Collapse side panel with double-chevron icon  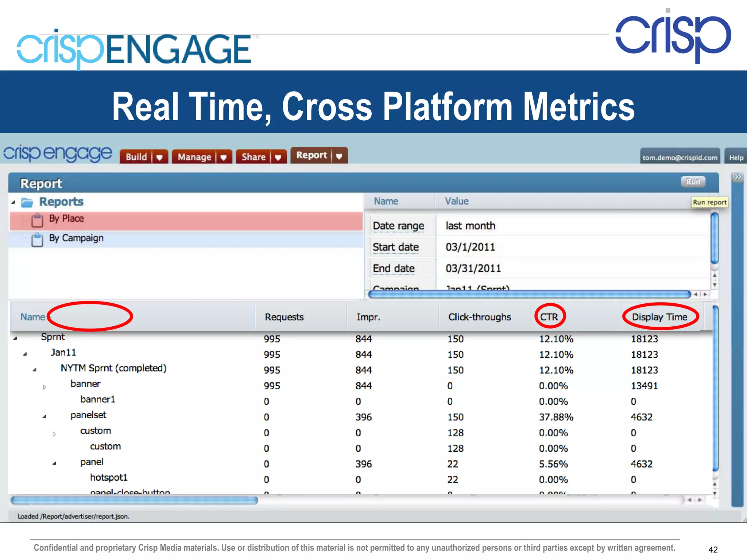coord(738,177)
